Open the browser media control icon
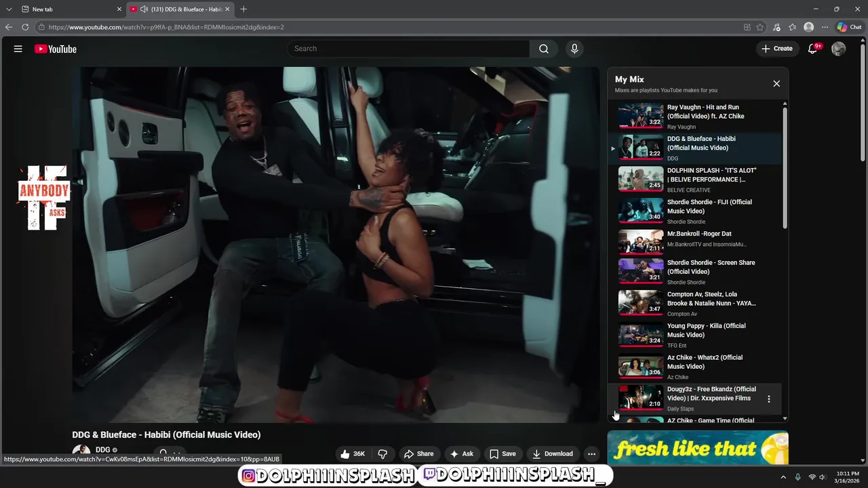Viewport: 868px width, 488px height. click(776, 27)
